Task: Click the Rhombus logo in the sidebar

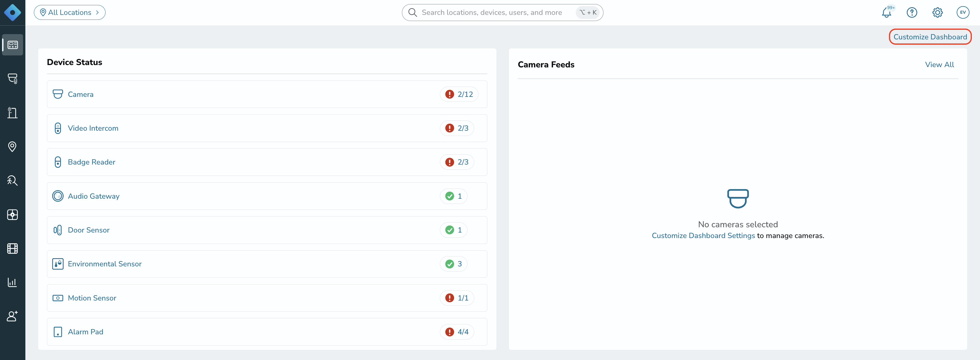Action: click(x=13, y=13)
